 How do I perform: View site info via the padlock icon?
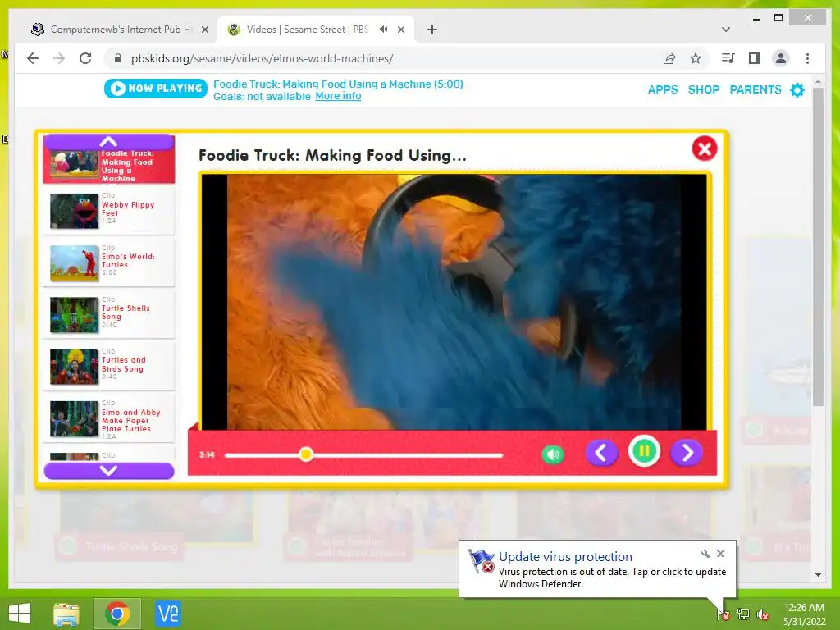click(x=118, y=58)
